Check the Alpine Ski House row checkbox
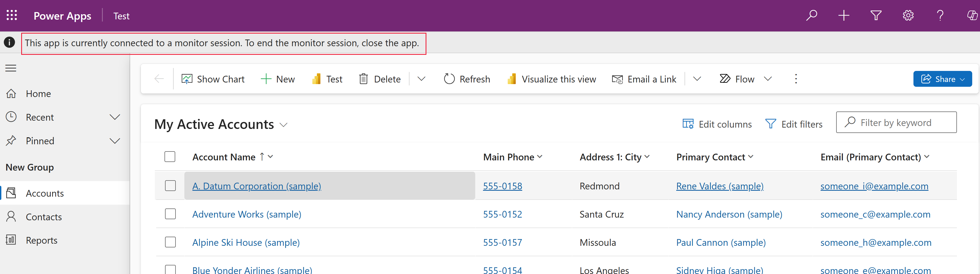The image size is (980, 274). [x=170, y=242]
